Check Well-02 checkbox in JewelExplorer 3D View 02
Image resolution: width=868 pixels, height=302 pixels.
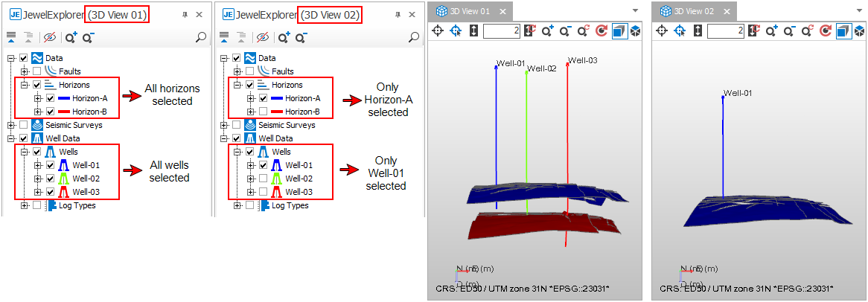(263, 179)
